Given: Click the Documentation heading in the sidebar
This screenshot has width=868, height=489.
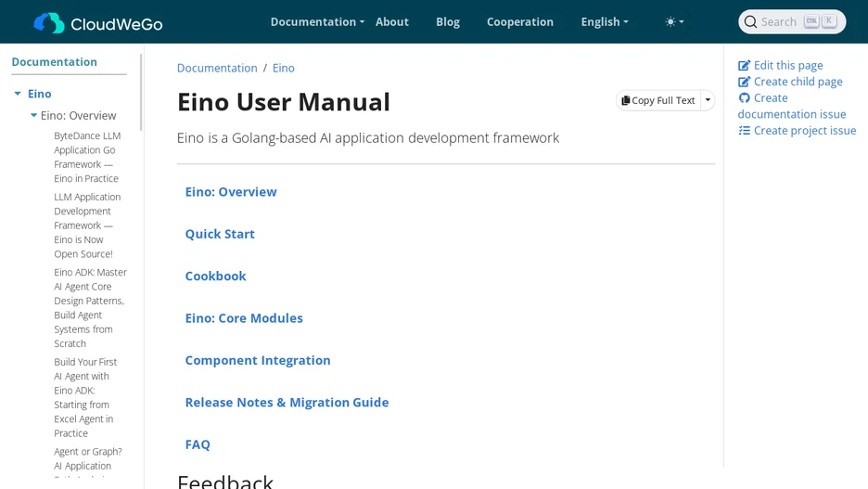Looking at the screenshot, I should point(54,62).
